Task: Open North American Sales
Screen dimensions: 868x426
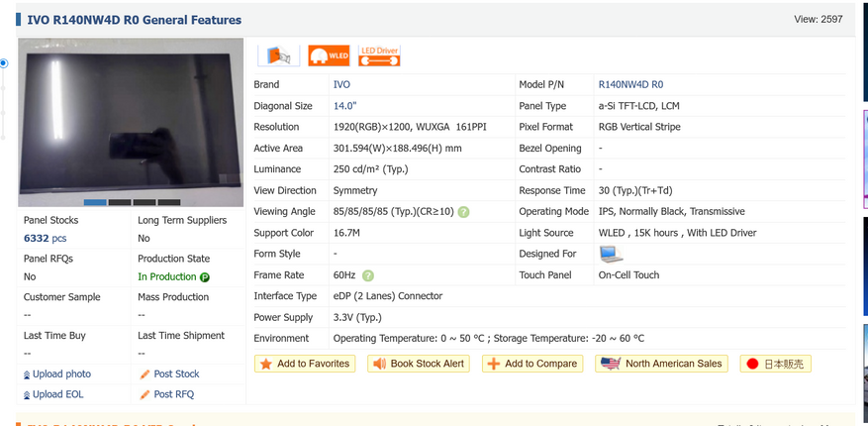Action: 663,364
